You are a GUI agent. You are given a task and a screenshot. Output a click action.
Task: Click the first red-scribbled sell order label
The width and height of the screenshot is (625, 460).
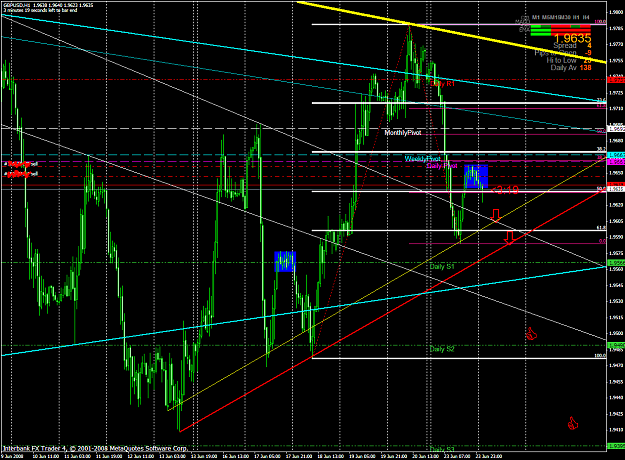pos(21,163)
